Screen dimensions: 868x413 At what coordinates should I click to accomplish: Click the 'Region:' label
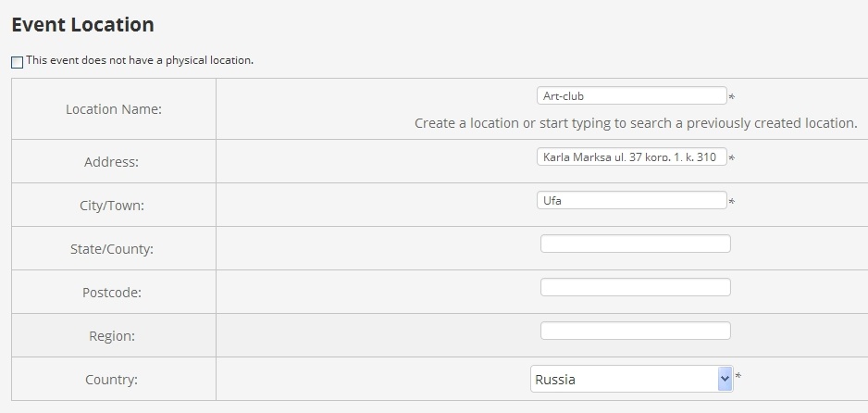[112, 336]
